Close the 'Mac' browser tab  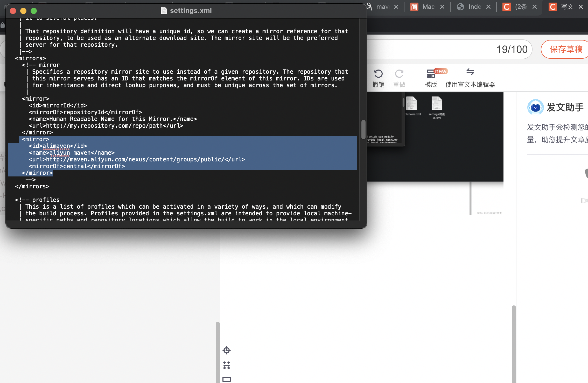click(442, 7)
